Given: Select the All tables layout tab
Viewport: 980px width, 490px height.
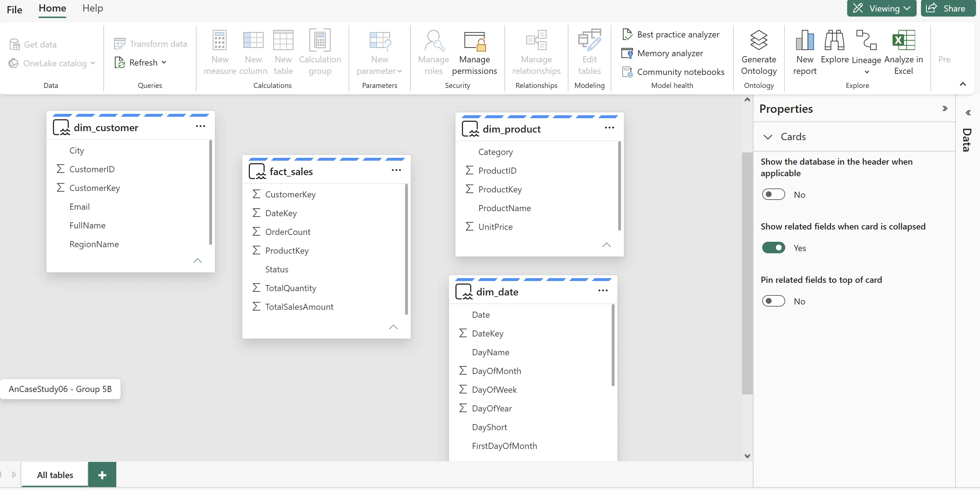Looking at the screenshot, I should [x=55, y=475].
